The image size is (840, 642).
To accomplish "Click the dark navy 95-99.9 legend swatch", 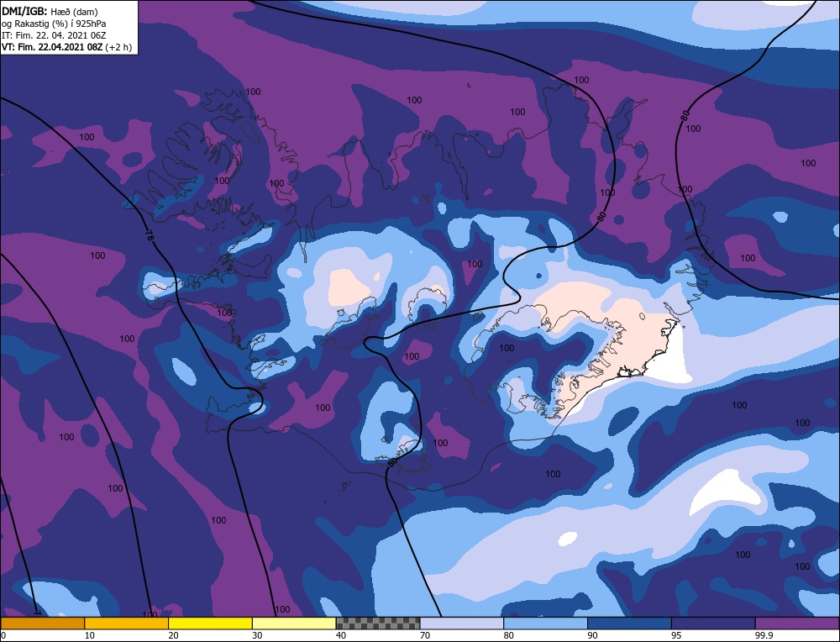I will coord(713,624).
